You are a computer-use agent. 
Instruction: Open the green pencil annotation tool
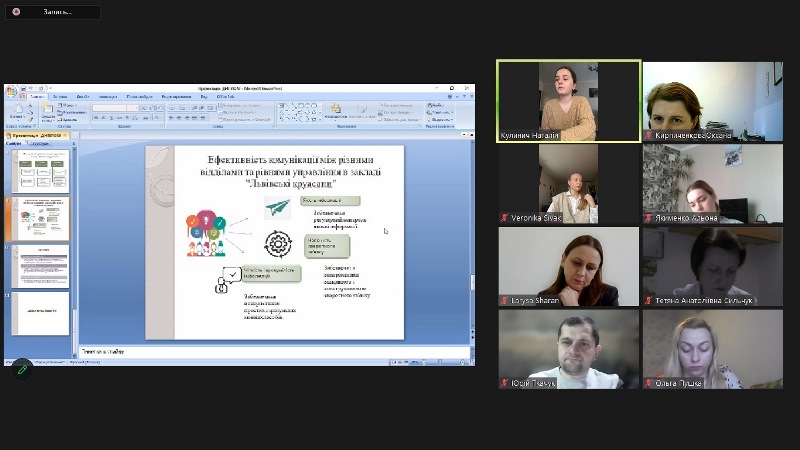(x=22, y=369)
